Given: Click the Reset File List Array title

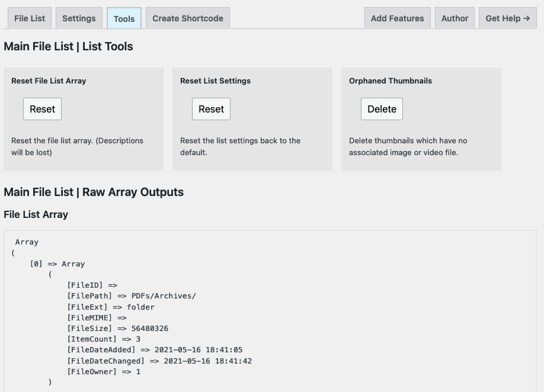Looking at the screenshot, I should click(49, 81).
